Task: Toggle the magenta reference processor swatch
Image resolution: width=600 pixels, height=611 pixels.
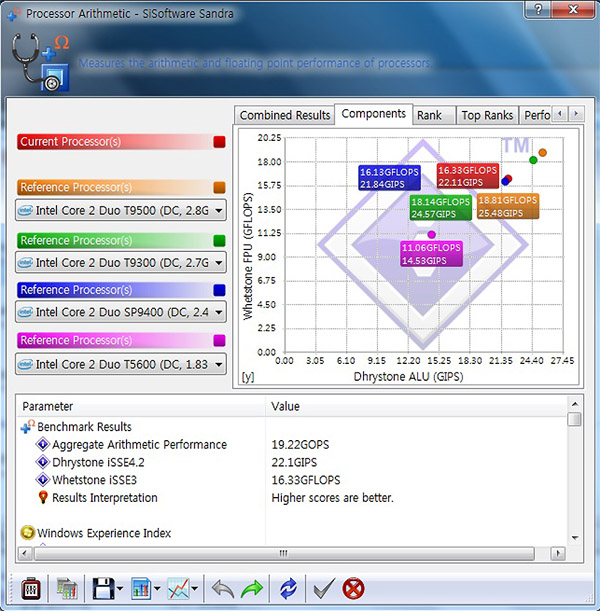Action: 219,341
